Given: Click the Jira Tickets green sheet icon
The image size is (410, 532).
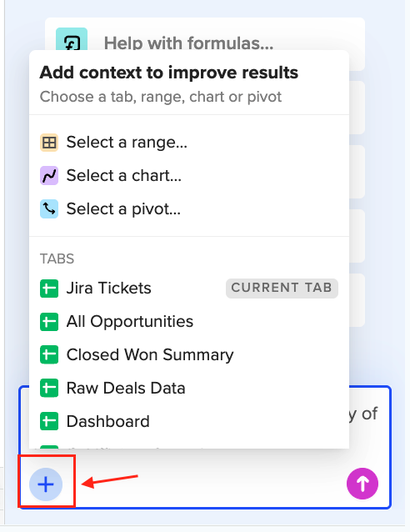Looking at the screenshot, I should point(49,289).
